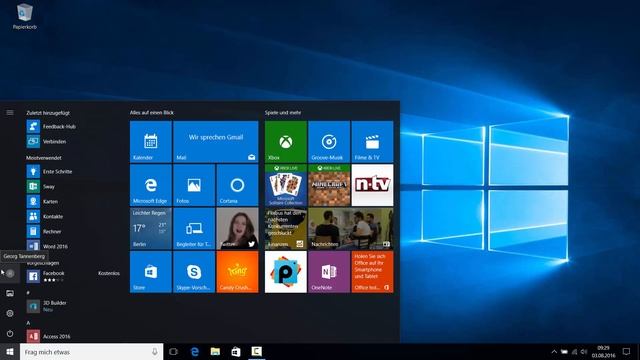Open the Xbox tile

(x=286, y=142)
